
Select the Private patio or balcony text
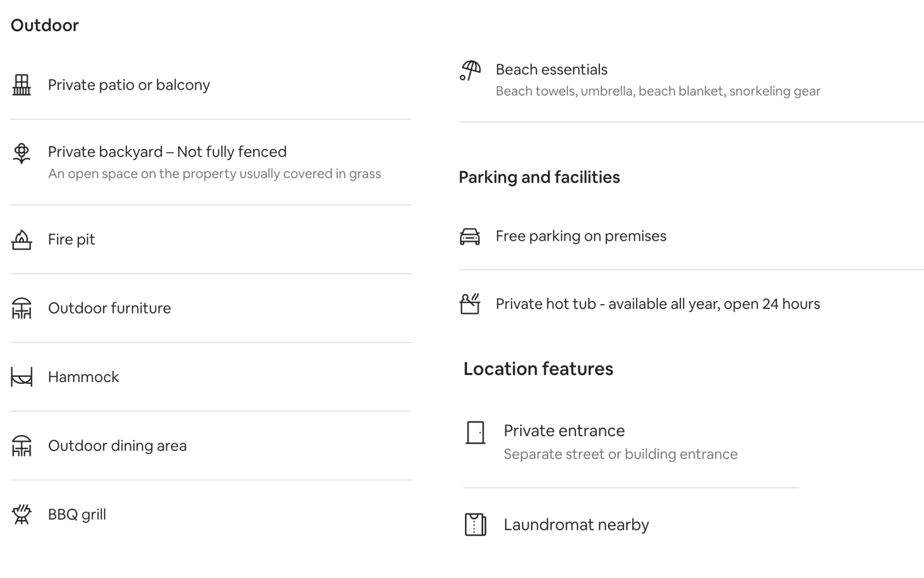[129, 85]
